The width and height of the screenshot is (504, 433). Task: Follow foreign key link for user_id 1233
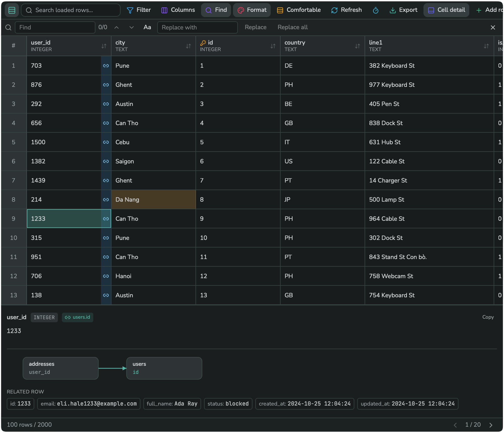tap(106, 219)
